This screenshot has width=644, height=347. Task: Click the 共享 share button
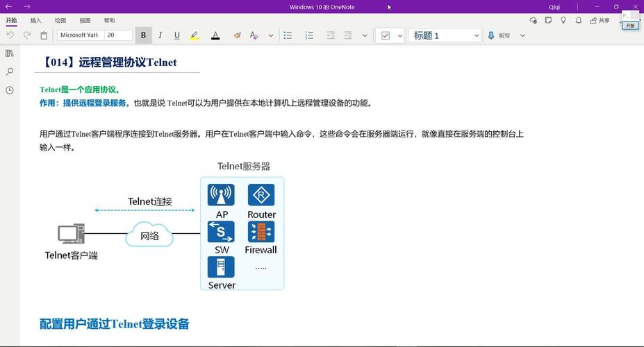click(x=600, y=20)
